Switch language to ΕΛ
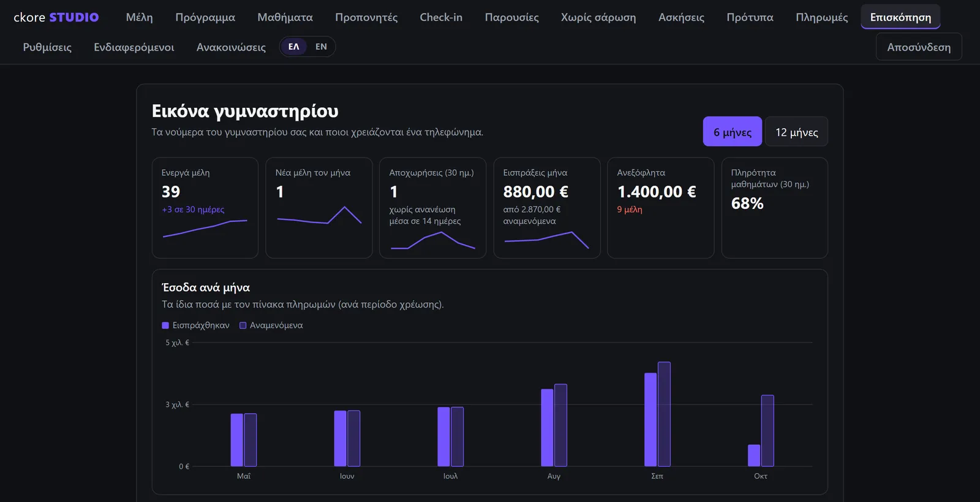This screenshot has height=502, width=980. [294, 47]
